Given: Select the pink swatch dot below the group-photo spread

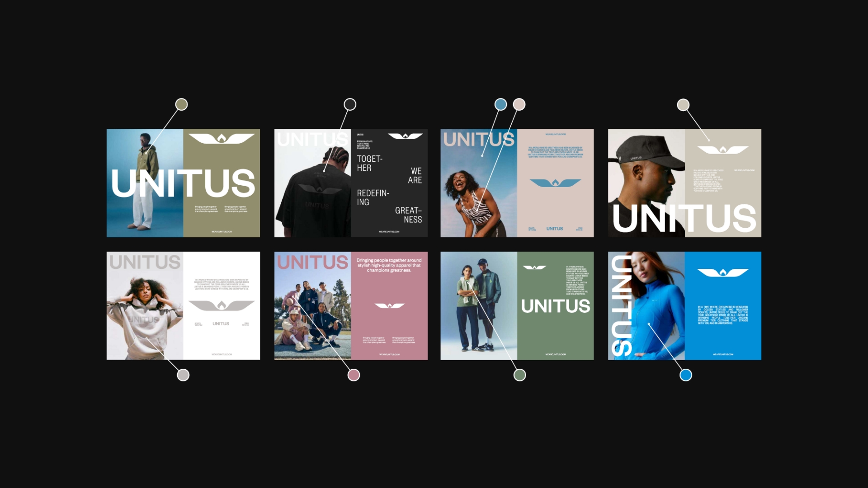Looking at the screenshot, I should click(353, 375).
